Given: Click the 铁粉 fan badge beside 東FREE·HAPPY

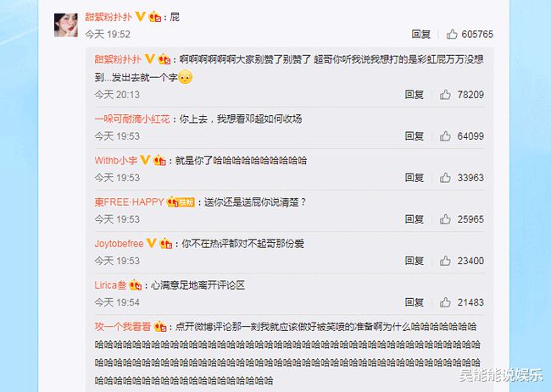Looking at the screenshot, I should [x=186, y=202].
